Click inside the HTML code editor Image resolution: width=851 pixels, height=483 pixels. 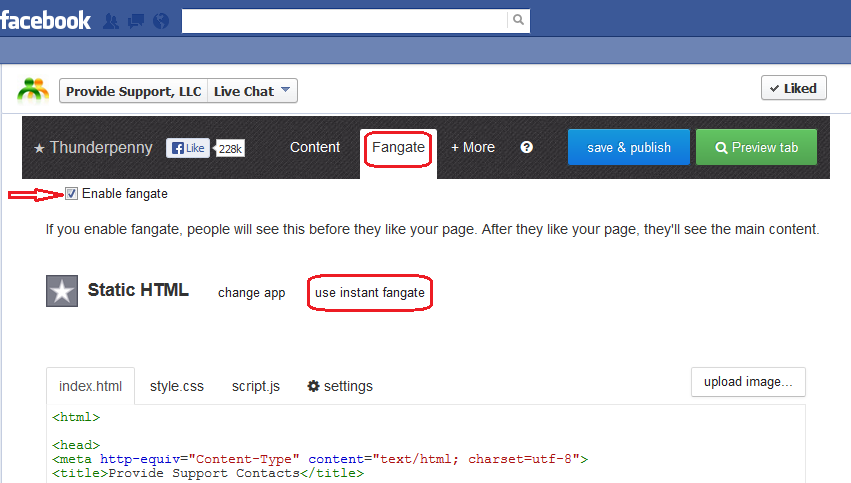click(426, 444)
